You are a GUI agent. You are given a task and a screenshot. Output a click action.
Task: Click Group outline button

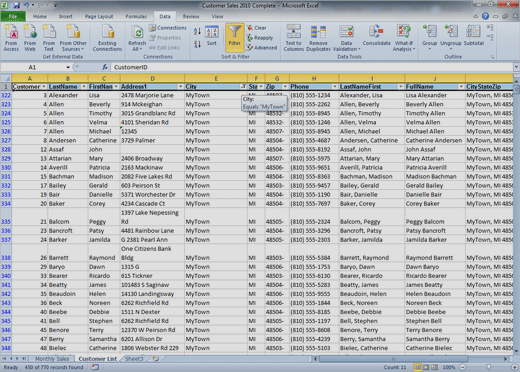429,37
